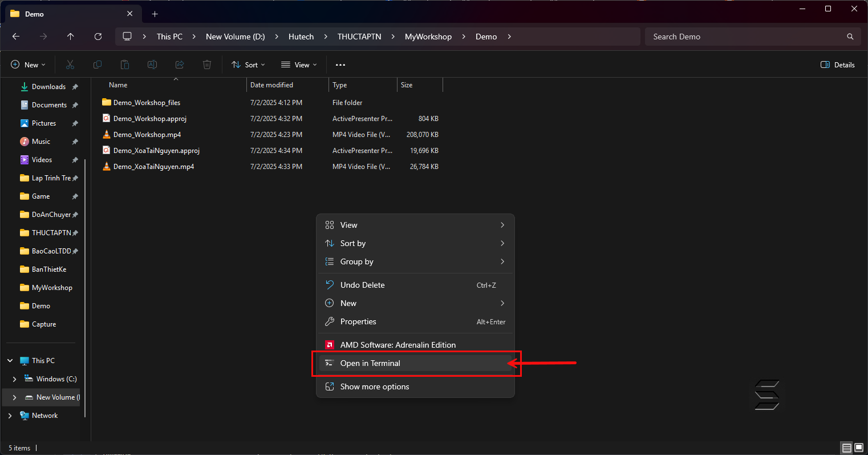868x455 pixels.
Task: Click the monitor icon in address bar
Action: 127,37
